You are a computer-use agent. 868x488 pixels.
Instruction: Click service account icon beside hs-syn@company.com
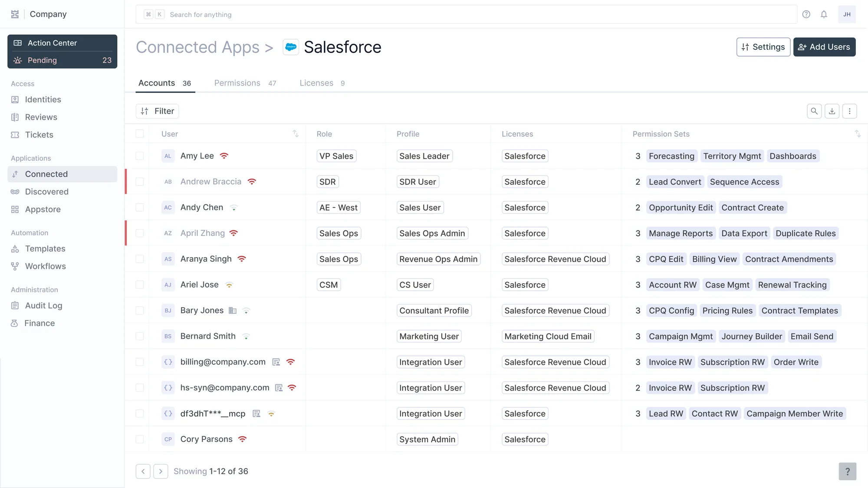pyautogui.click(x=279, y=388)
